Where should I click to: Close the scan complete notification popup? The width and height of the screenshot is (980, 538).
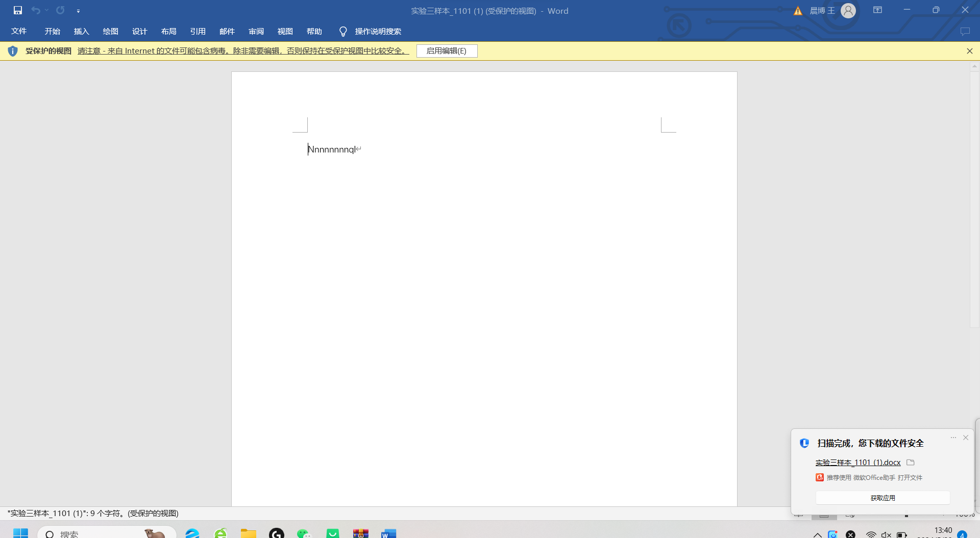[x=966, y=438]
